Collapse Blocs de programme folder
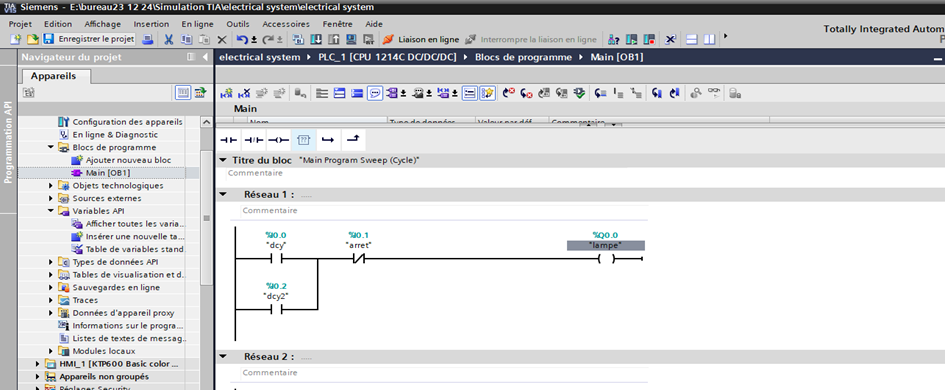This screenshot has height=390, width=945. [51, 147]
